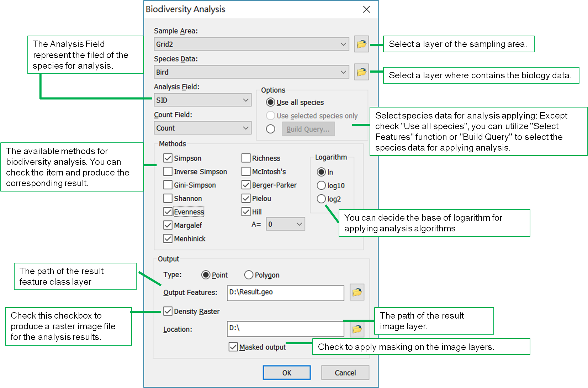Screen dimensions: 588x388
Task: Open the Count Field dropdown
Action: (245, 128)
